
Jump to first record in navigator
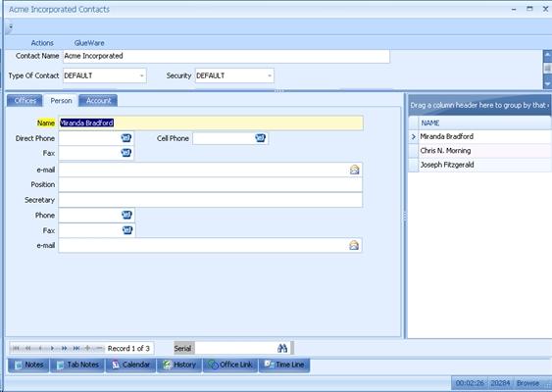coord(16,348)
